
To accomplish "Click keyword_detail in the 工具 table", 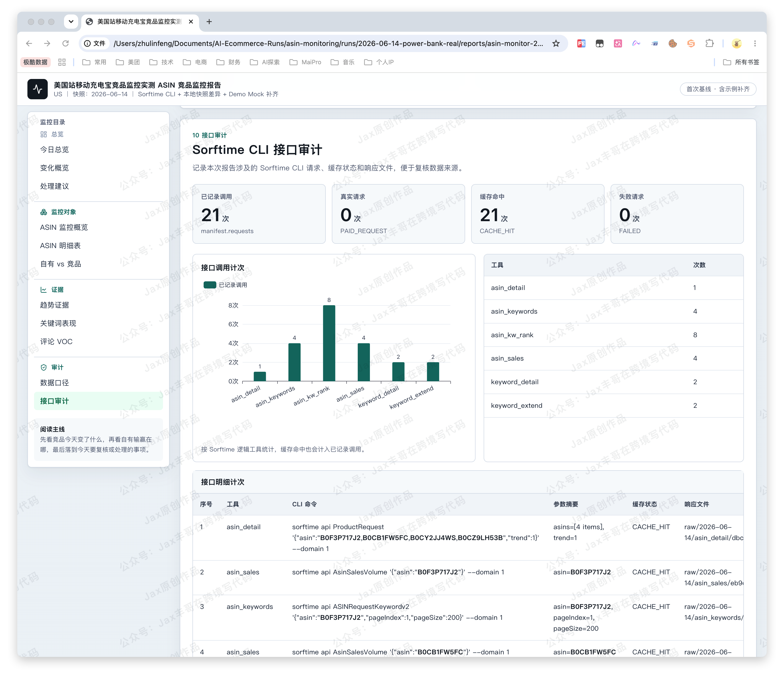I will (x=515, y=382).
